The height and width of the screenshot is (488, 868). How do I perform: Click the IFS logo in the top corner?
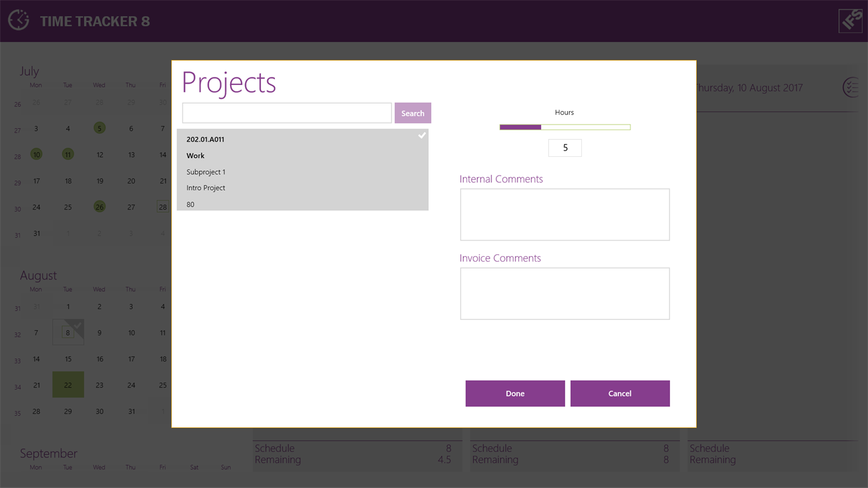tap(849, 20)
